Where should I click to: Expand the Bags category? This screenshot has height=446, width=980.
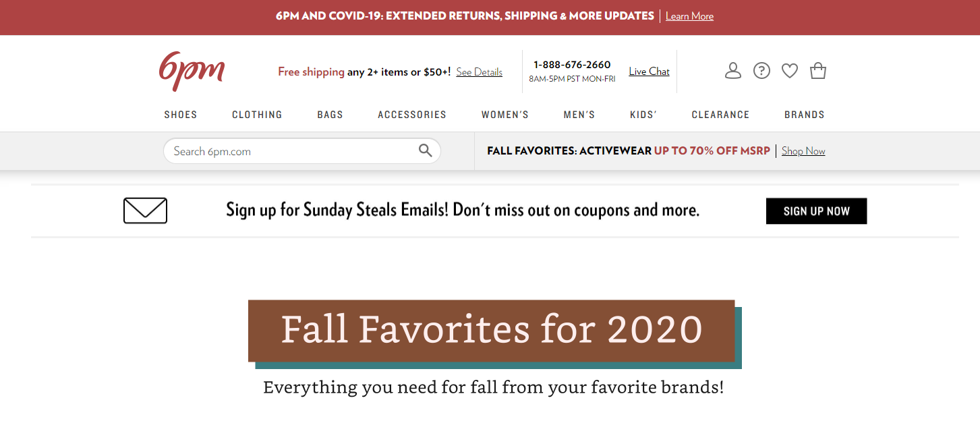click(x=330, y=115)
